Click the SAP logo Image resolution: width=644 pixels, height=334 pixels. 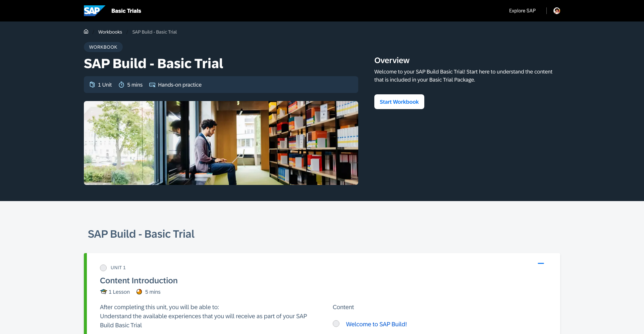[94, 11]
